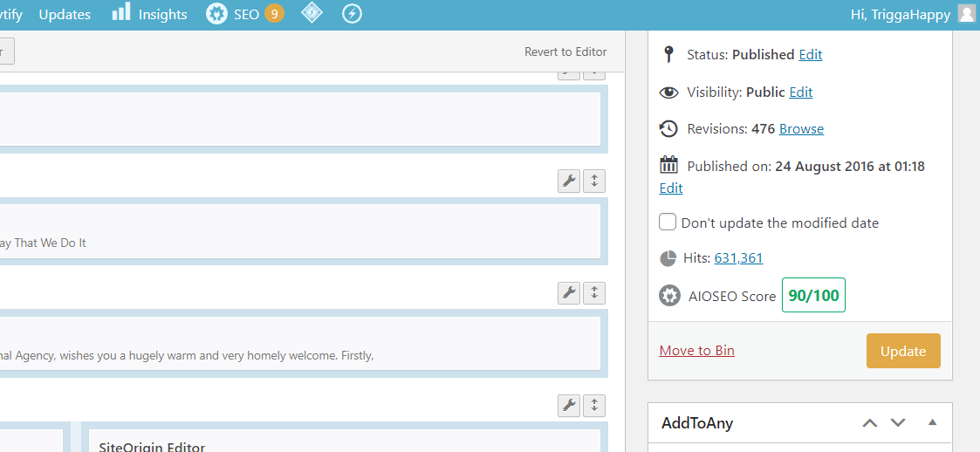Click the diamond icon in admin bar

pos(312,14)
